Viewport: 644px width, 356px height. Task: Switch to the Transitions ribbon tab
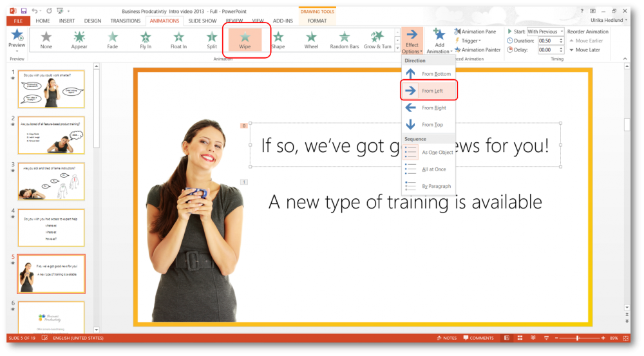(x=125, y=21)
